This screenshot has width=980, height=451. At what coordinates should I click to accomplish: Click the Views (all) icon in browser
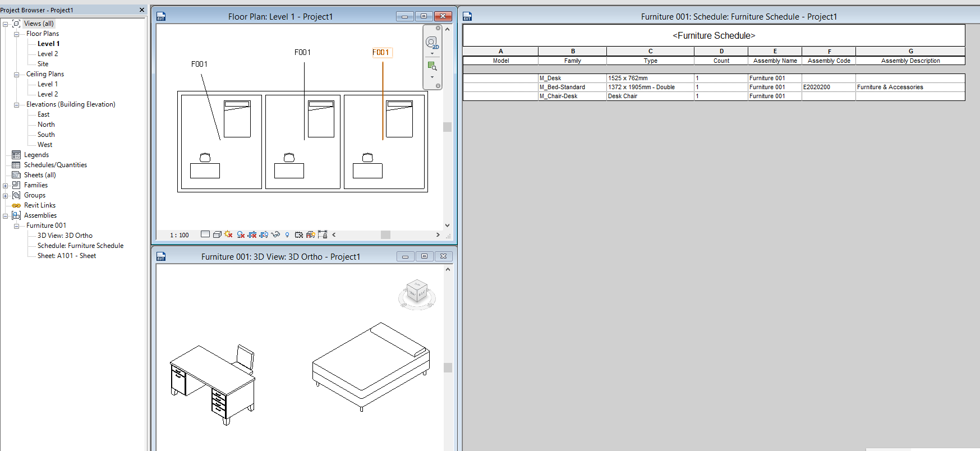pyautogui.click(x=16, y=24)
